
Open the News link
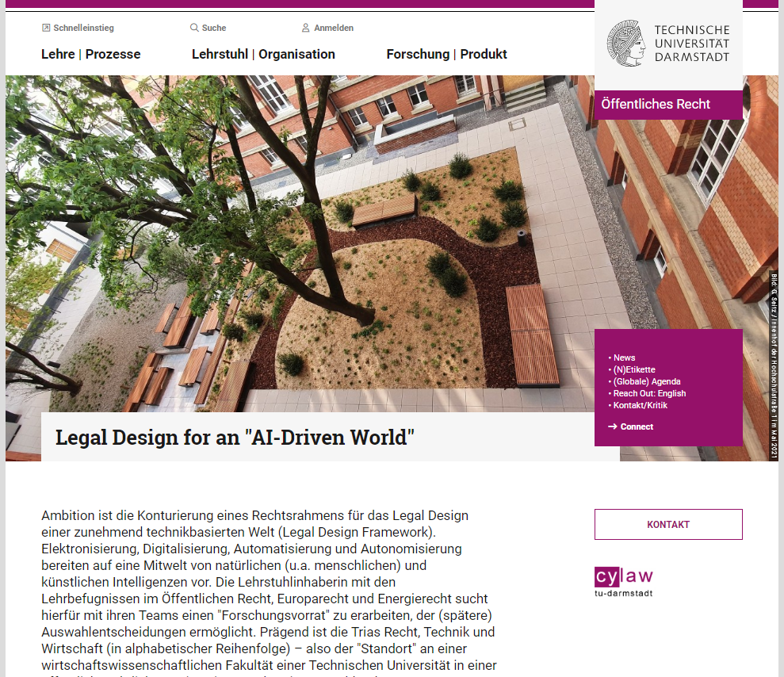pos(624,358)
